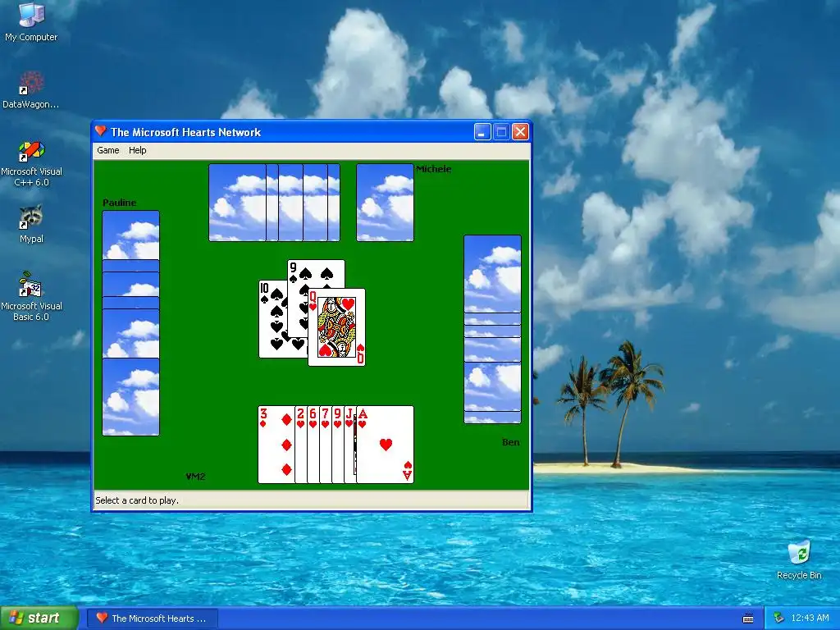Play the 2 of hearts
Viewport: 840px width, 630px height.
pos(300,445)
